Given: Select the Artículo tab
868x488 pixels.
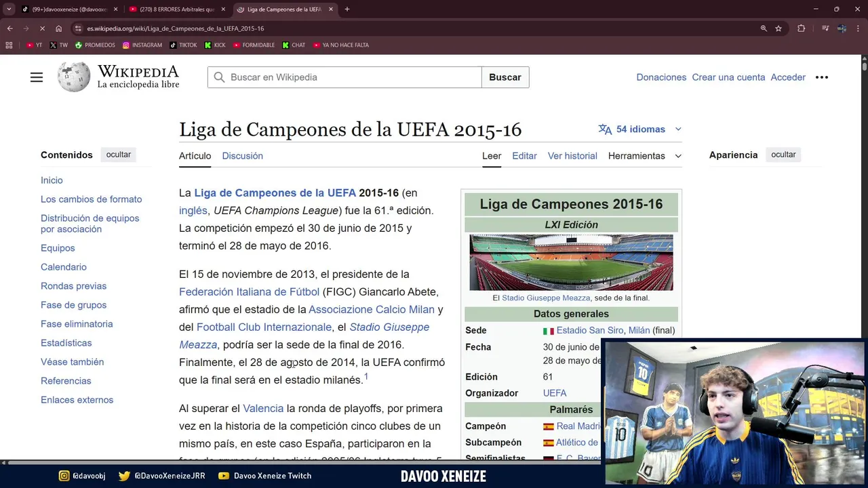Looking at the screenshot, I should pyautogui.click(x=195, y=156).
